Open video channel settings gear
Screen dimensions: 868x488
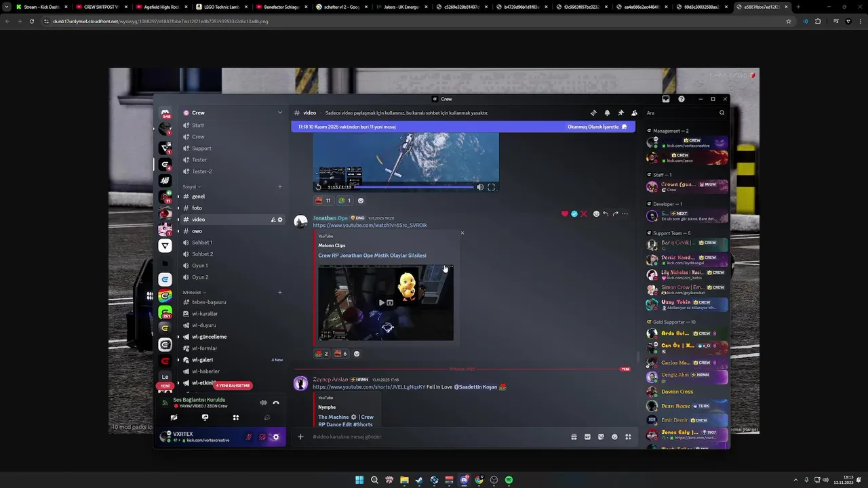click(280, 220)
